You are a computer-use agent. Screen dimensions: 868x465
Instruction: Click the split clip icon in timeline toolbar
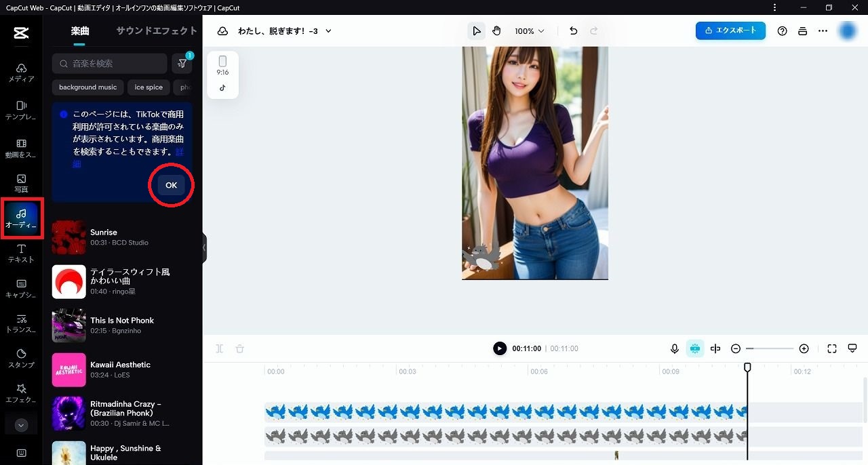tap(715, 348)
